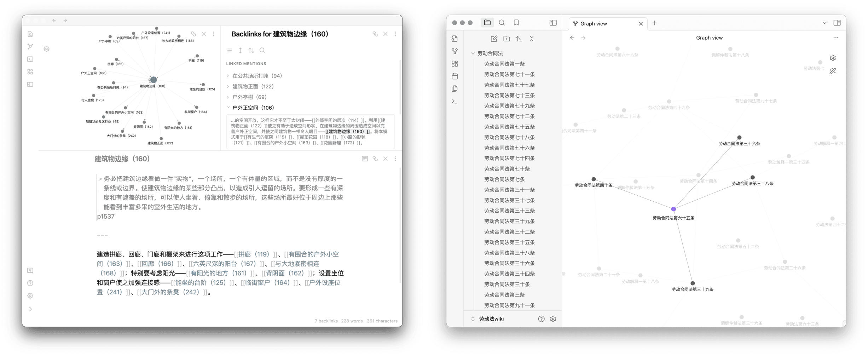Click layout template icon in left window ribbon
The width and height of the screenshot is (868, 356).
point(30,85)
